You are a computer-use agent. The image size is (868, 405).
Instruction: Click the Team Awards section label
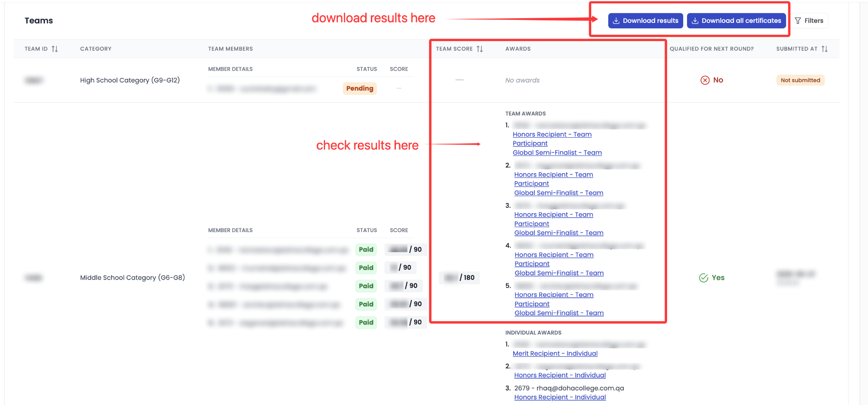(x=526, y=114)
